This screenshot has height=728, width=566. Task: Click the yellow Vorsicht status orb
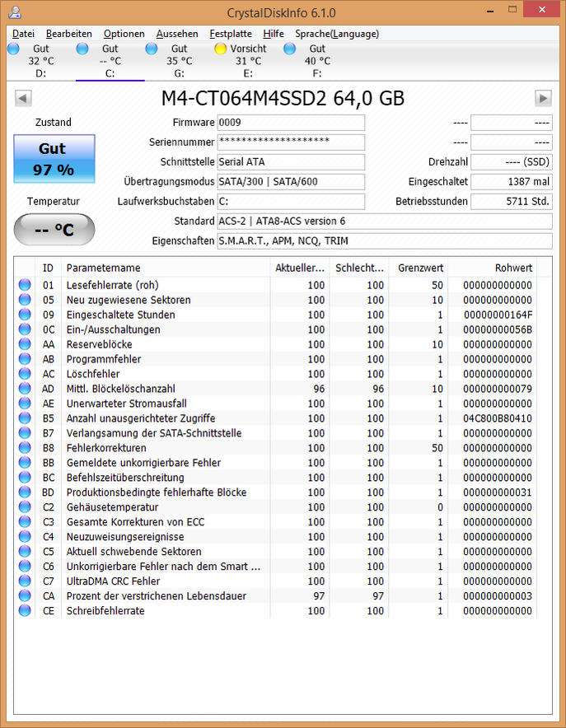[x=221, y=49]
